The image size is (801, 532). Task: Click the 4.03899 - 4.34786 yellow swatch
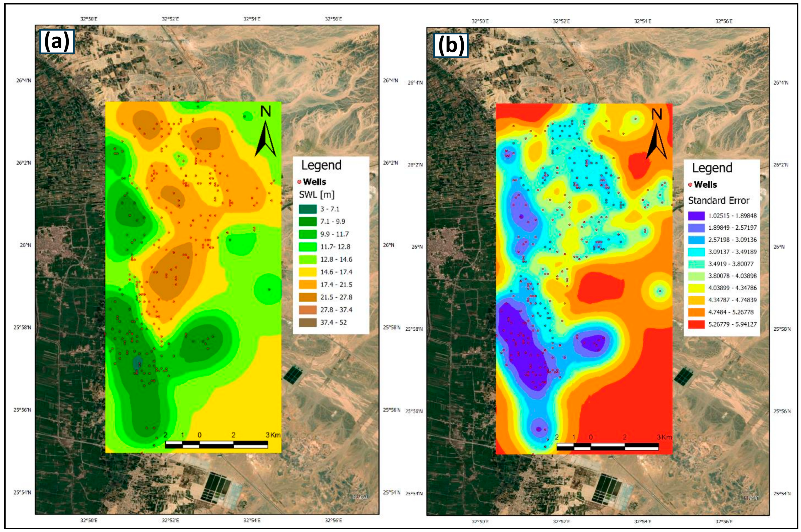pos(696,288)
